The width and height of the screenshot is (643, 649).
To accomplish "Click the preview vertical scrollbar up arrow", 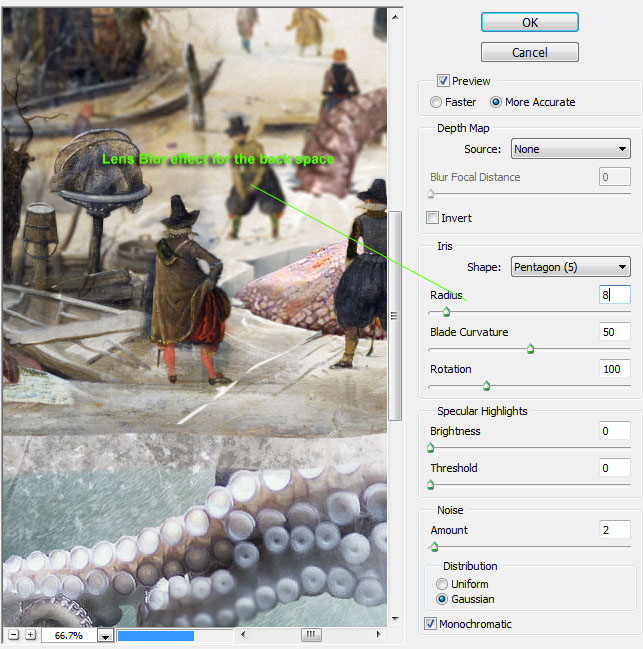I will tap(395, 17).
